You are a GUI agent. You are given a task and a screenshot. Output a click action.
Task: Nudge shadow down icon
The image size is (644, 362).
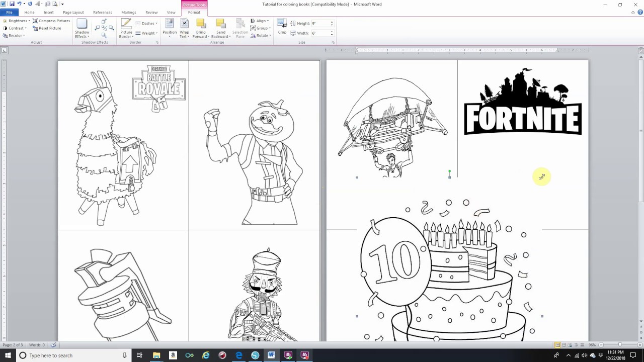coord(104,35)
